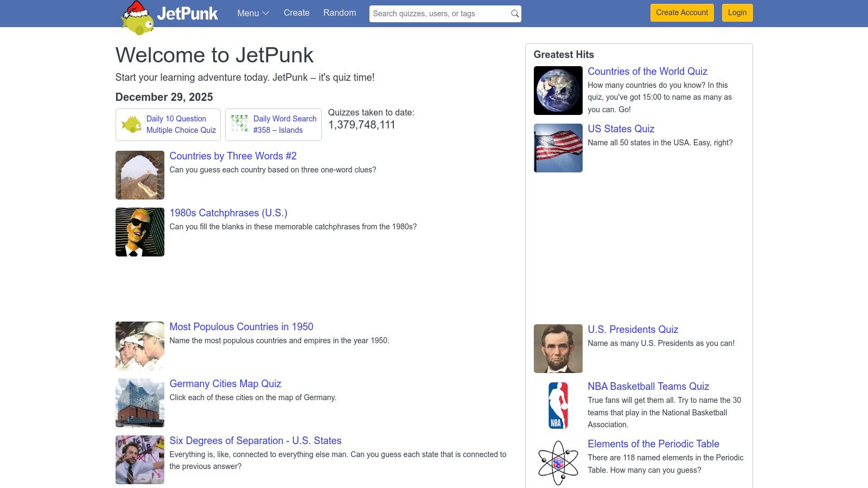Screen dimensions: 868x488
Task: Open the Germany Cities Map Quiz link
Action: pyautogui.click(x=225, y=383)
